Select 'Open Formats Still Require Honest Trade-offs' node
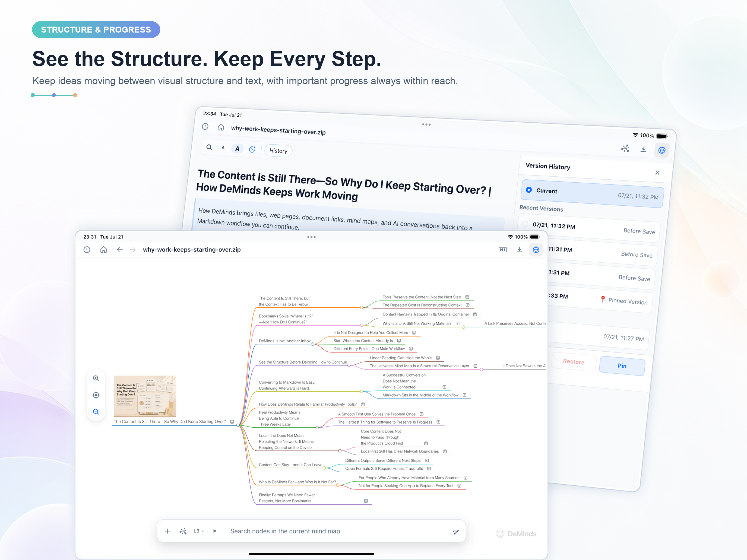This screenshot has width=747, height=560. point(384,469)
